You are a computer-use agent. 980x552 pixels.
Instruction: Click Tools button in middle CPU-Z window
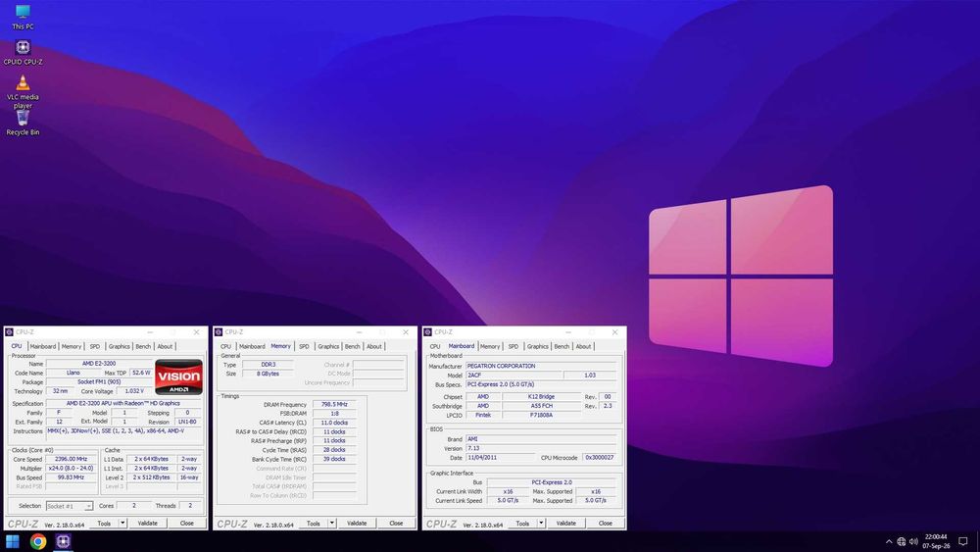[314, 524]
